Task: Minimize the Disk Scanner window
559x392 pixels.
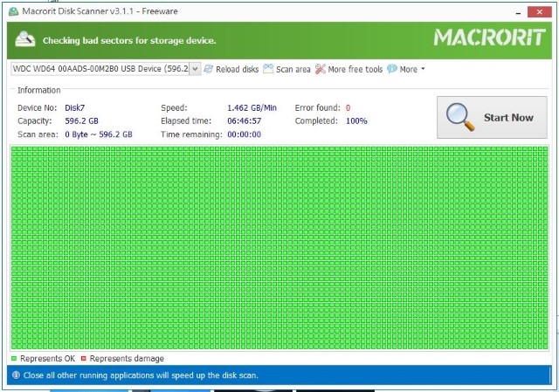Action: coord(518,12)
